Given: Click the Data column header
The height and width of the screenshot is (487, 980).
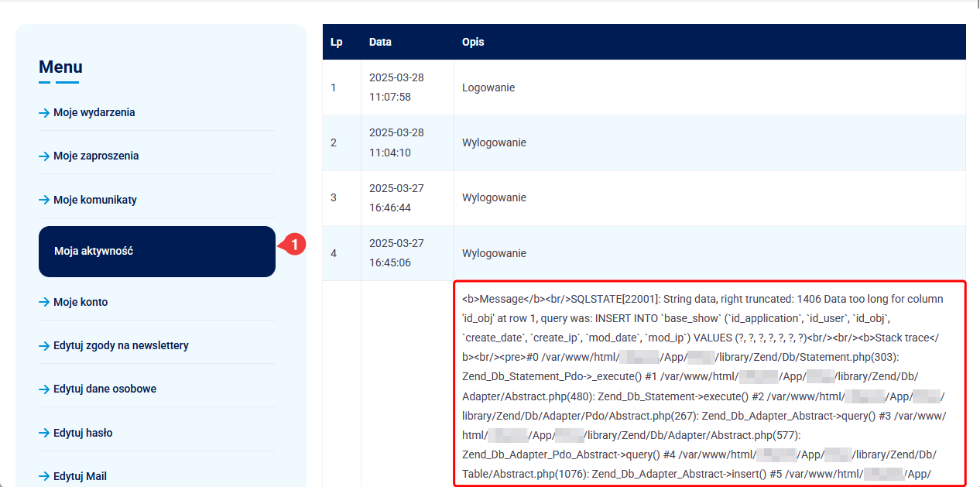Looking at the screenshot, I should 380,42.
